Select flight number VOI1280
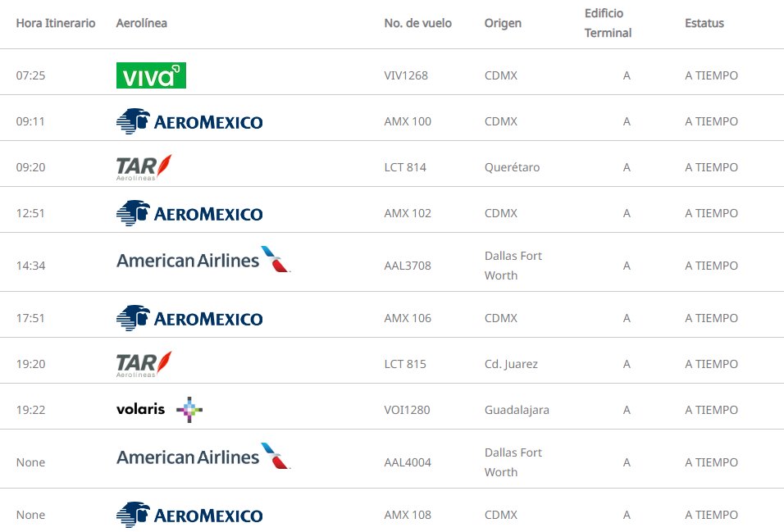The image size is (784, 532). coord(407,410)
